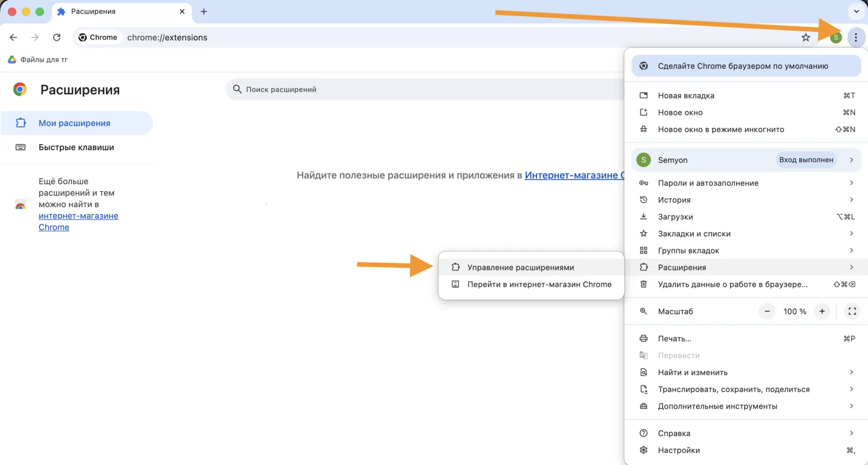Choose Печать from the menu
The image size is (868, 465).
tap(746, 338)
